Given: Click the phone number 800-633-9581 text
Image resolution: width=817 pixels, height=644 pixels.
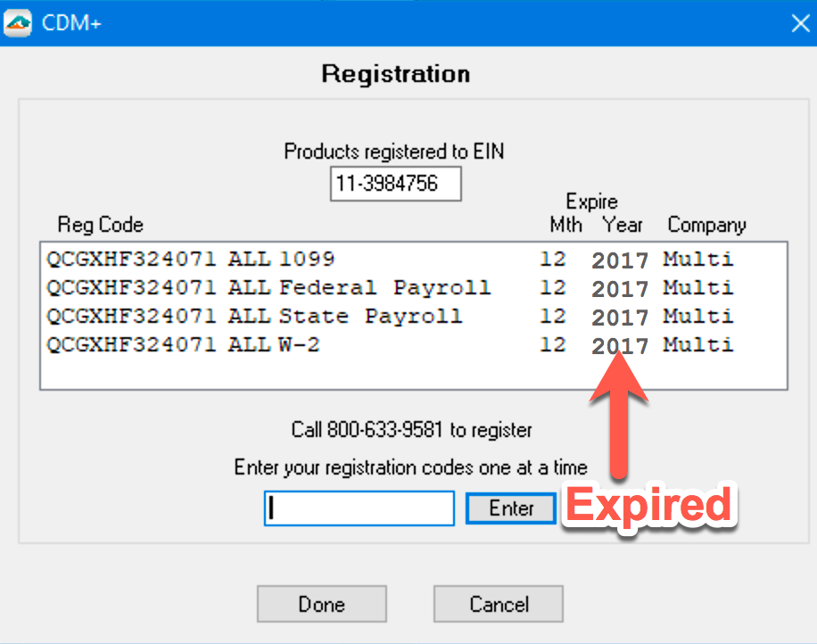Looking at the screenshot, I should [x=384, y=430].
